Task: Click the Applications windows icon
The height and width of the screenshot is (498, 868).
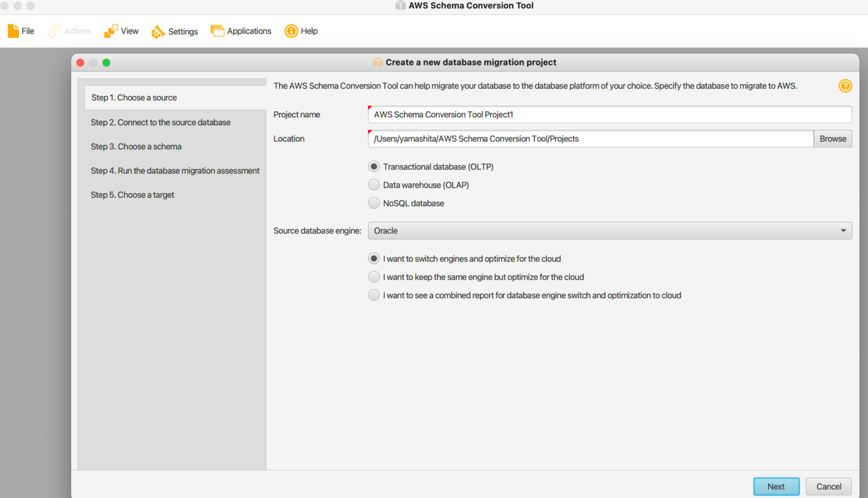Action: point(218,31)
